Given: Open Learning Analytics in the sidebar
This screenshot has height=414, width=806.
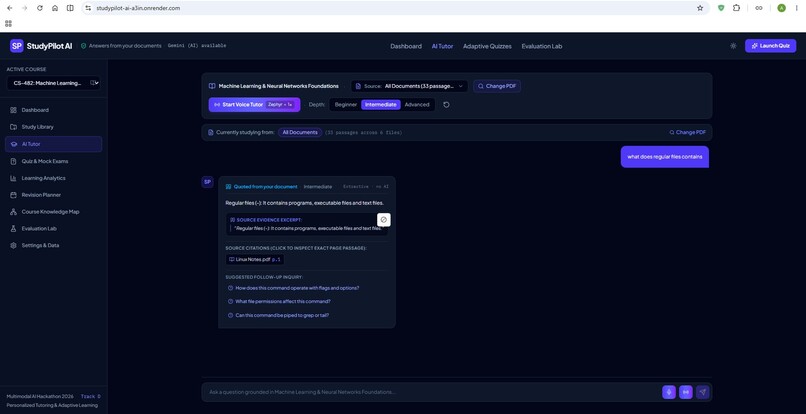Looking at the screenshot, I should tap(53, 178).
